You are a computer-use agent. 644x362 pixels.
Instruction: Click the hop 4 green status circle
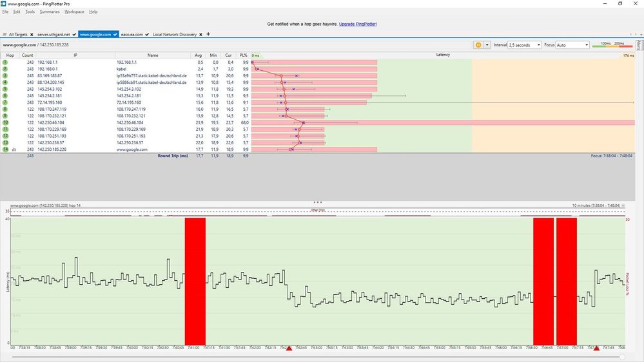tap(5, 82)
